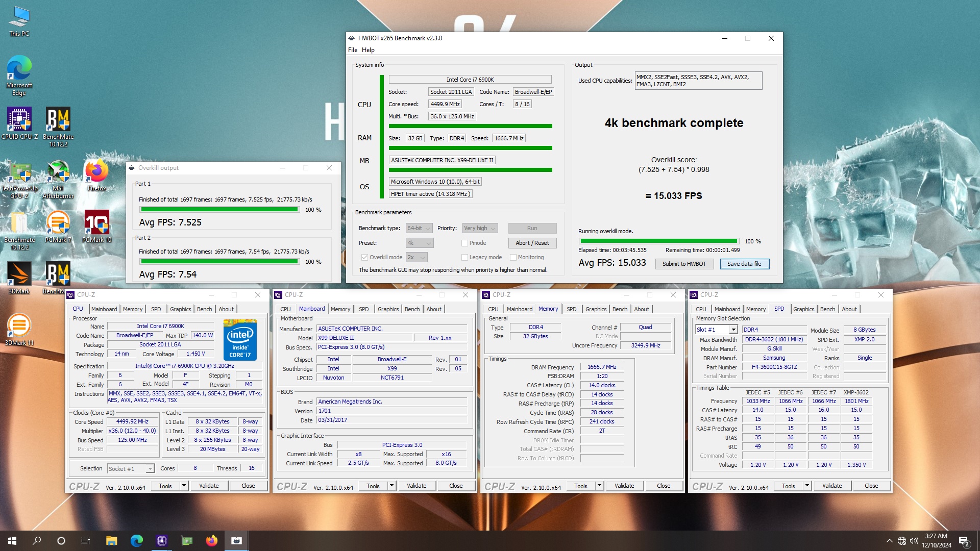Screen dimensions: 980x551
Task: Open 3DMark desktop shortcut
Action: pos(19,278)
